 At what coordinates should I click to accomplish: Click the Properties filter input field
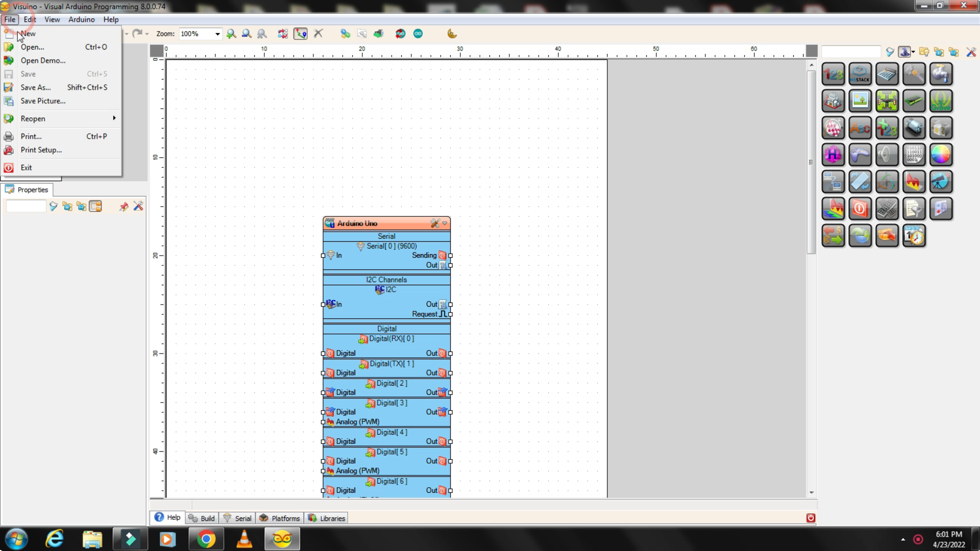click(26, 206)
